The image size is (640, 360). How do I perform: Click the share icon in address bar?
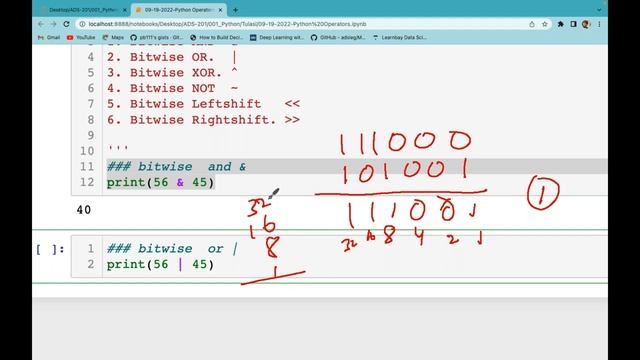[532, 24]
